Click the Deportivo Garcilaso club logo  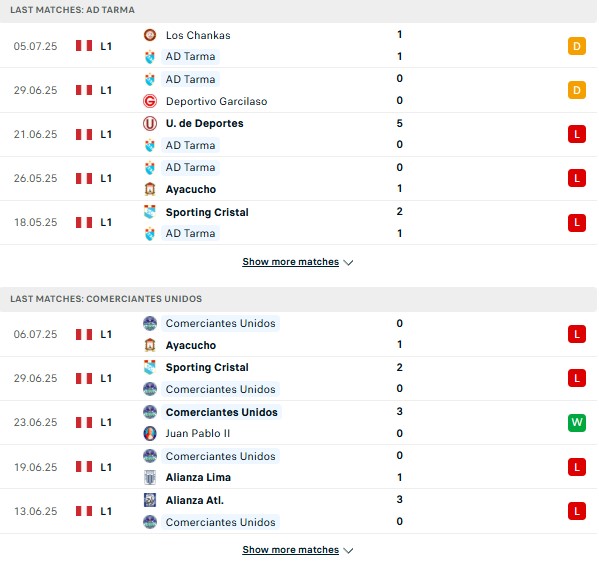[x=150, y=101]
